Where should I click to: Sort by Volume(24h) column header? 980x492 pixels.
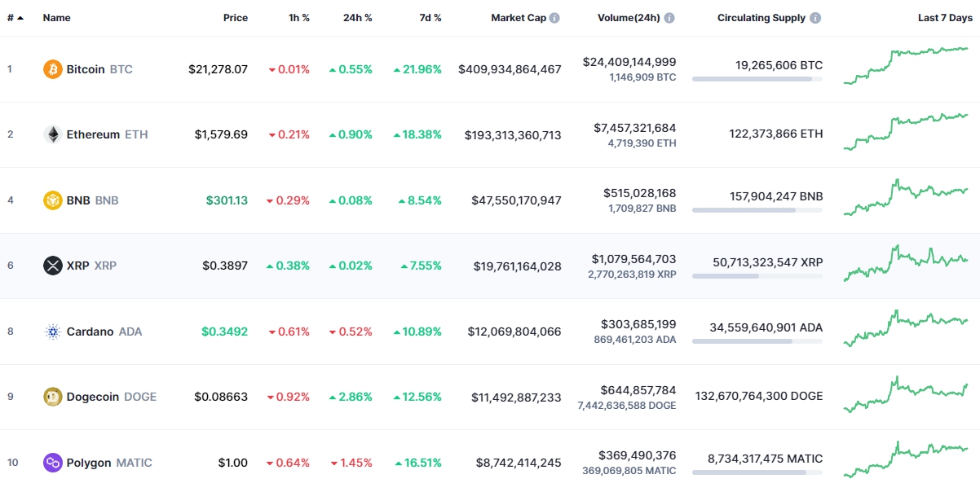629,18
